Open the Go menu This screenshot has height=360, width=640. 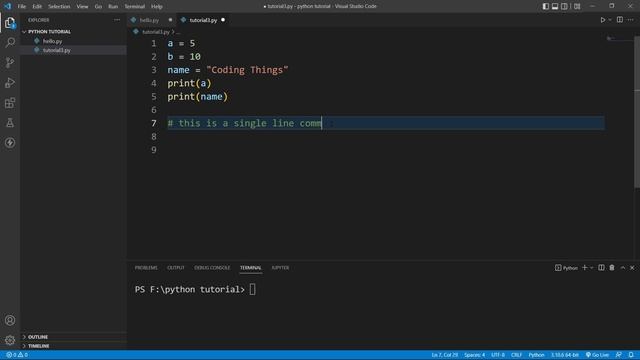(x=98, y=7)
